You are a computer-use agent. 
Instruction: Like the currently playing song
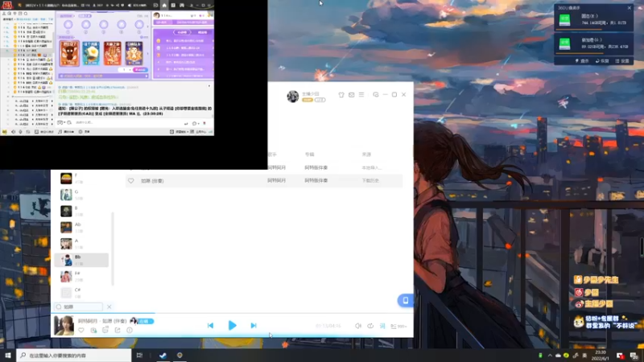(x=81, y=330)
